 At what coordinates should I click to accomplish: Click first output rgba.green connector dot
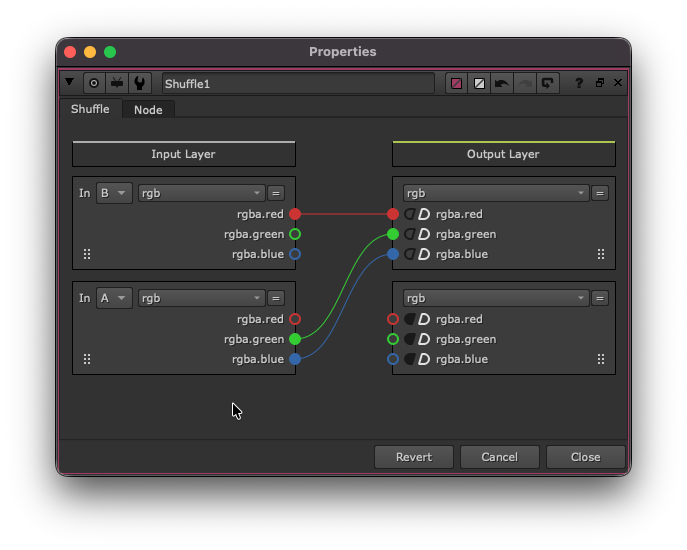(x=393, y=234)
